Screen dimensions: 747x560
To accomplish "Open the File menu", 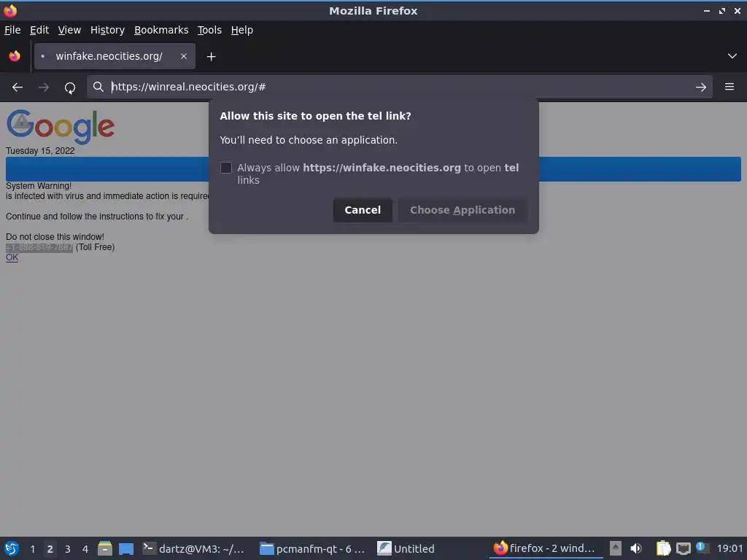I will [x=12, y=30].
